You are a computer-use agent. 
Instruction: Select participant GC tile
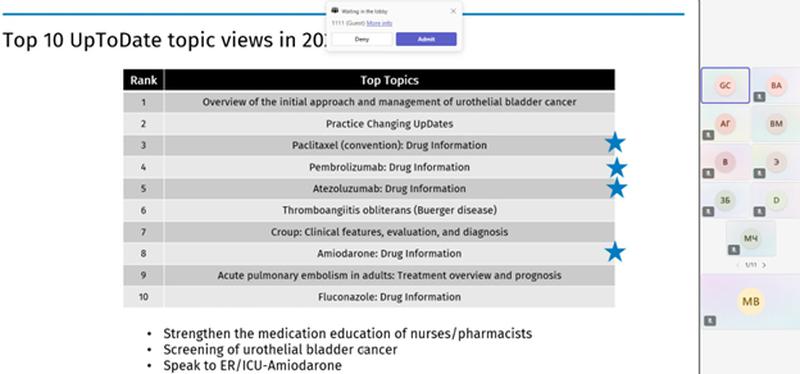(x=725, y=85)
